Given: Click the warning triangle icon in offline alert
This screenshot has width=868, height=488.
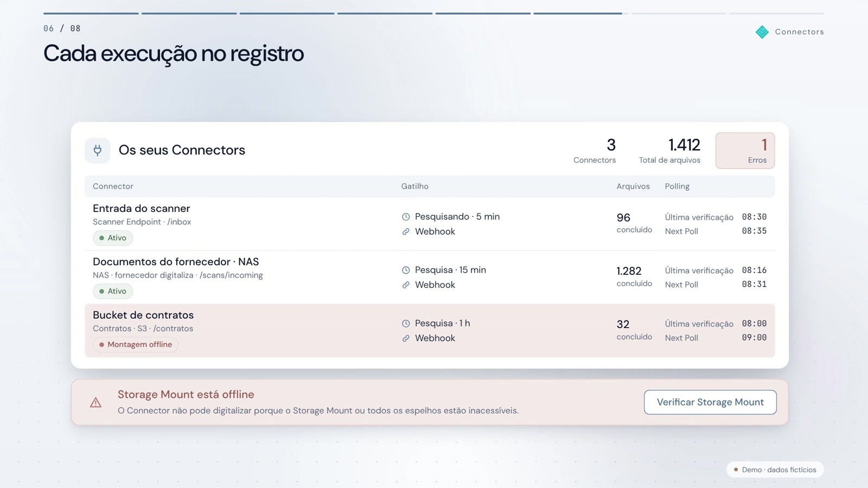Looking at the screenshot, I should [x=95, y=402].
